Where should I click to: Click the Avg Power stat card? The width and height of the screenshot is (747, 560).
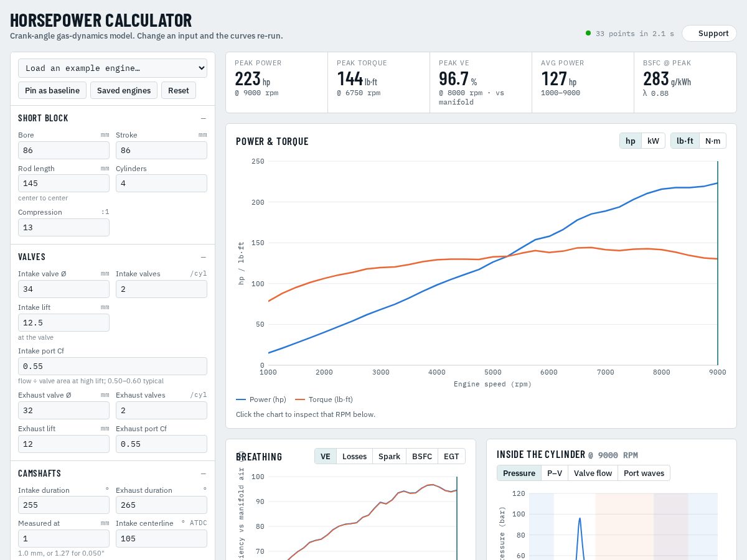click(583, 82)
